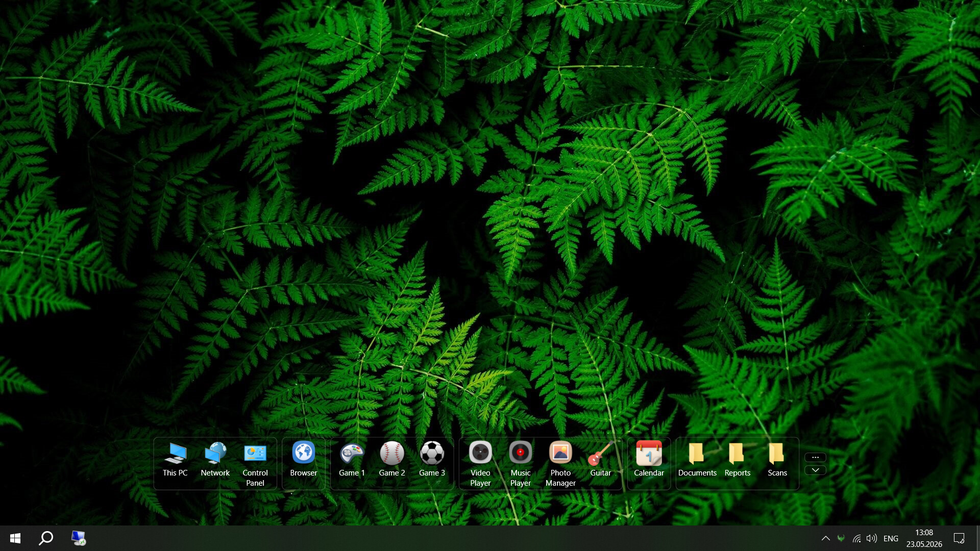The height and width of the screenshot is (551, 980).
Task: Click the taskbar search magnifier
Action: 46,538
